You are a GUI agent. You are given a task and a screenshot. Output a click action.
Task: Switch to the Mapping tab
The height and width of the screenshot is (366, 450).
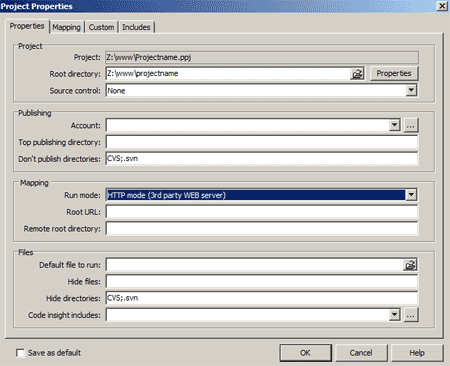tap(66, 27)
